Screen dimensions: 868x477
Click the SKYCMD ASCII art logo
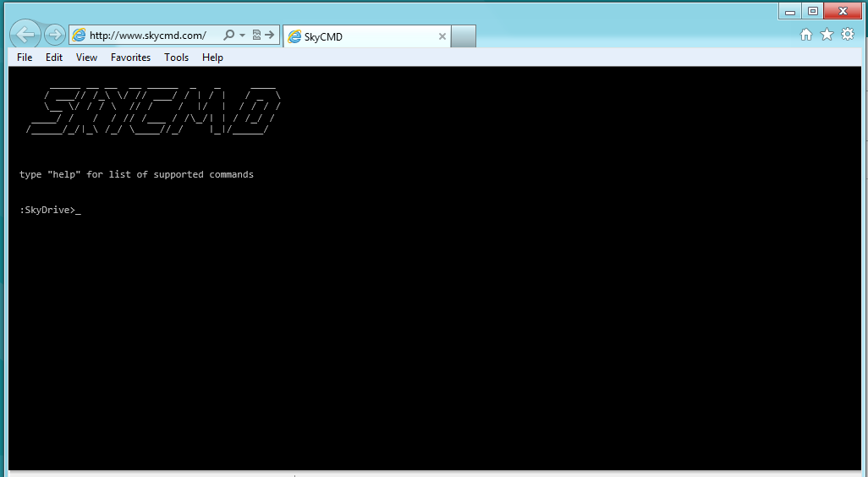click(x=153, y=110)
